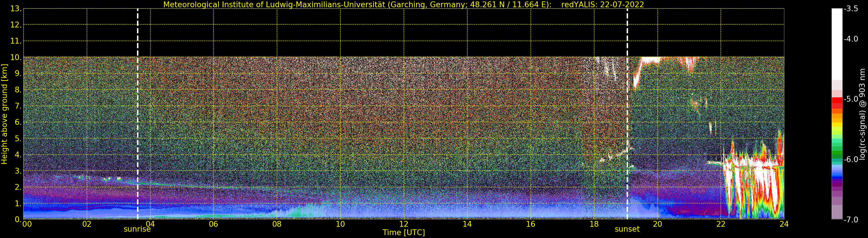
Task: Click the time axis tick '18'
Action: point(594,224)
